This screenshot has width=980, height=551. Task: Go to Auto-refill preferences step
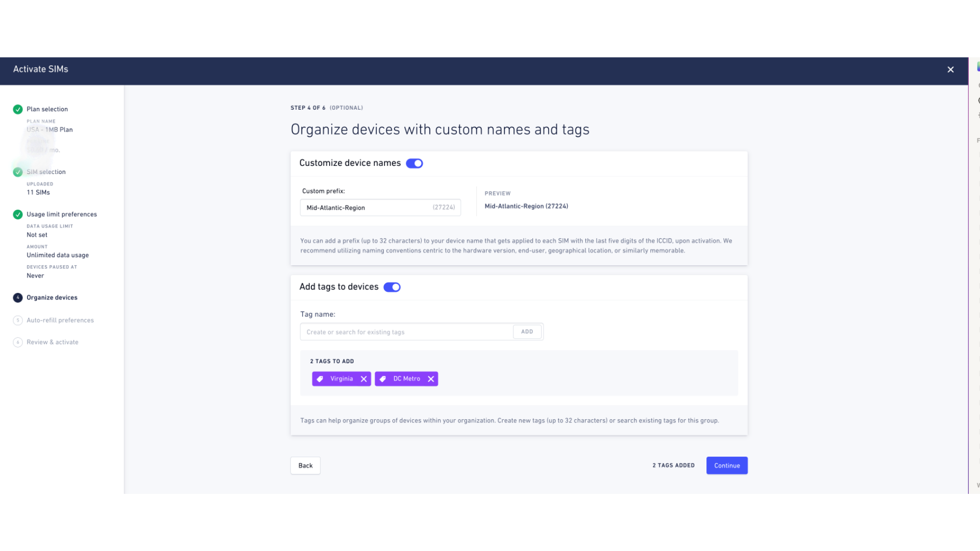[x=60, y=320]
